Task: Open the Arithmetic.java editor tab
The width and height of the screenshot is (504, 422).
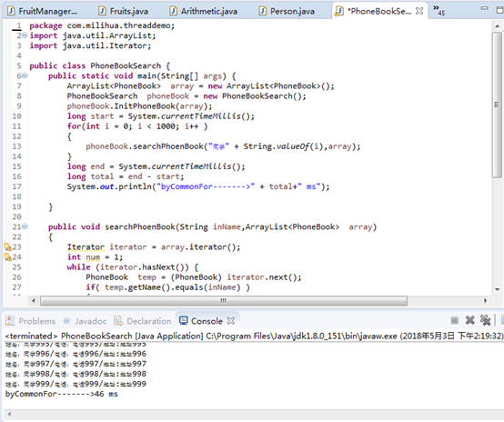Action: (204, 11)
